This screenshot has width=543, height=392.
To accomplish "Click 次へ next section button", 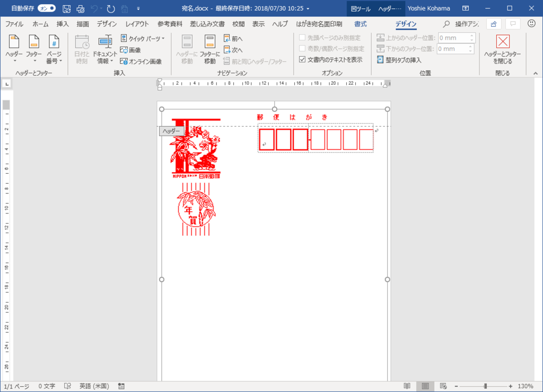I will [x=233, y=50].
